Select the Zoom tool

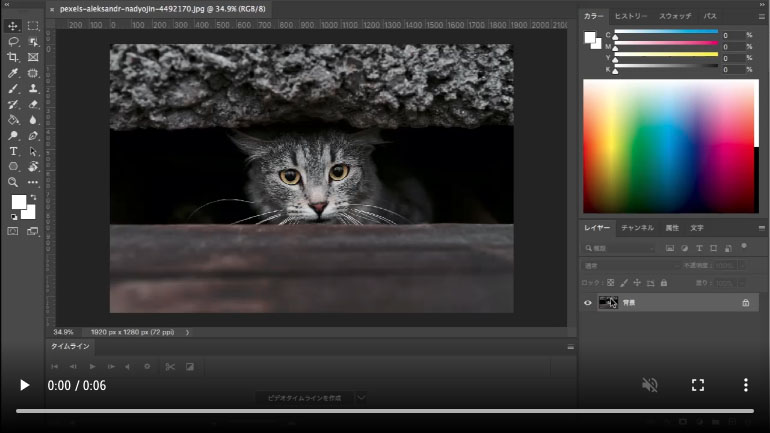[x=13, y=182]
